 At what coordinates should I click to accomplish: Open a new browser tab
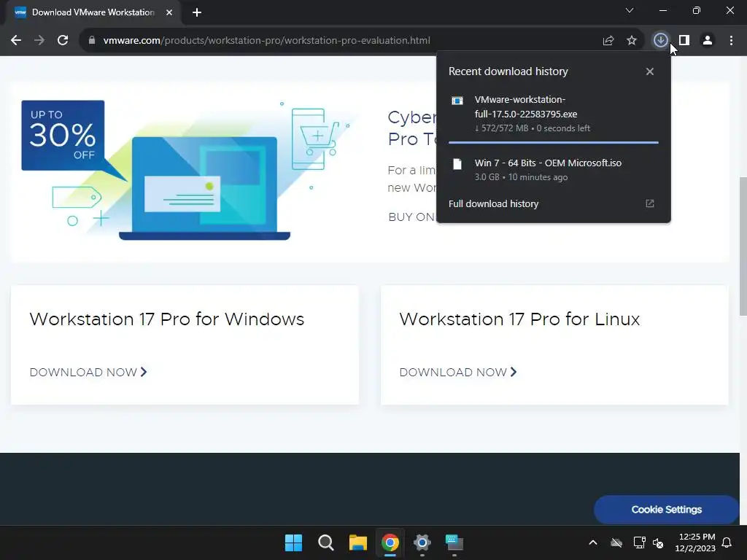pyautogui.click(x=197, y=12)
